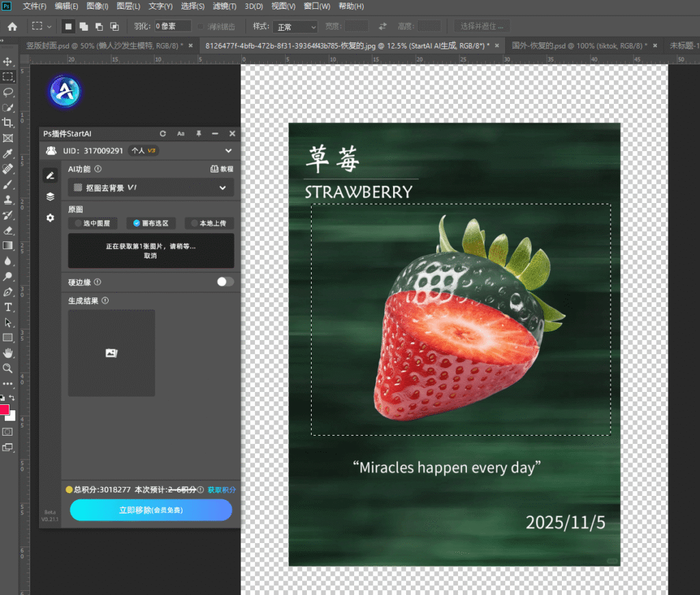Select the Zoom magnifier tool
700x595 pixels.
pos(8,369)
